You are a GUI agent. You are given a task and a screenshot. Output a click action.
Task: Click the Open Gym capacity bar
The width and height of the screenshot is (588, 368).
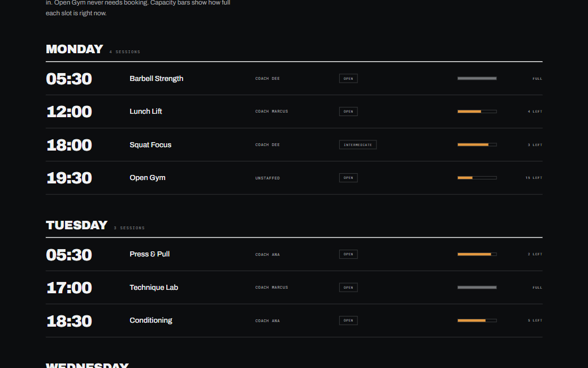477,178
